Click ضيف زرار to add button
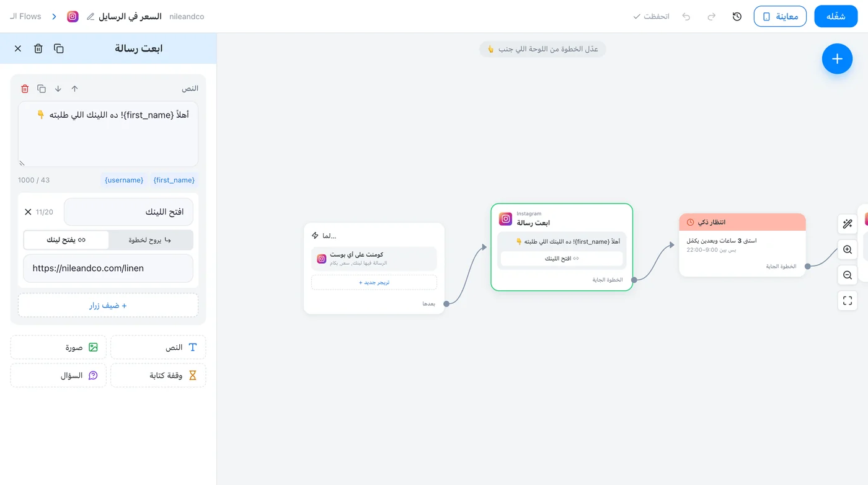 coord(108,305)
